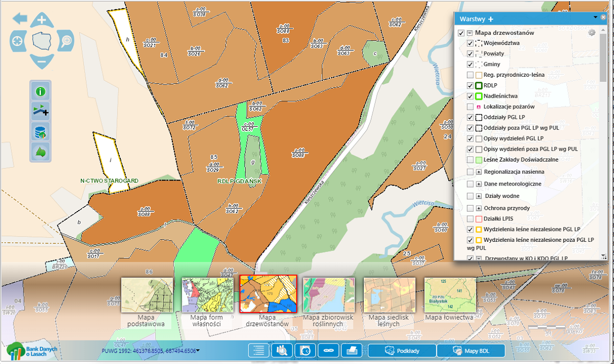Open the print tool in bottom toolbar
614x364 pixels.
(x=352, y=351)
